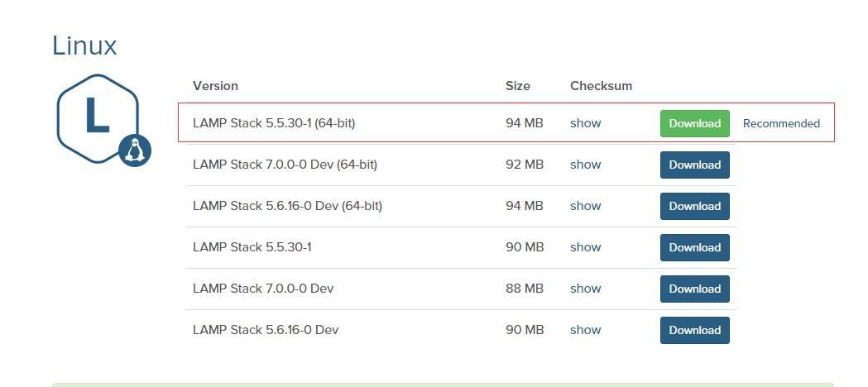The image size is (868, 387).
Task: Select the LAMP Stack 5.6.16-0 Dev (64-bit) text
Action: 287,206
